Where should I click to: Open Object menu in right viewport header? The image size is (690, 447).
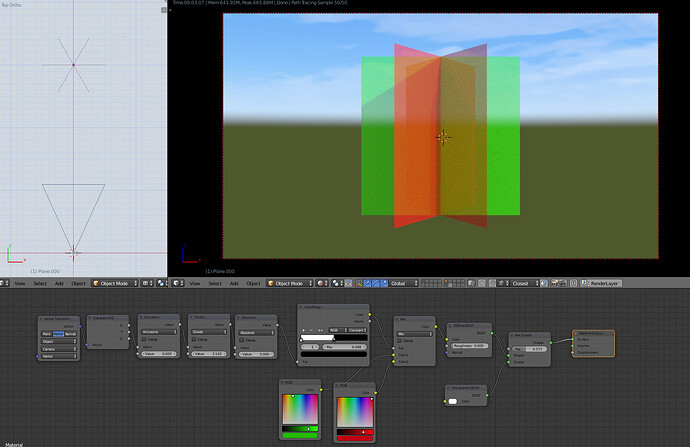[x=253, y=283]
